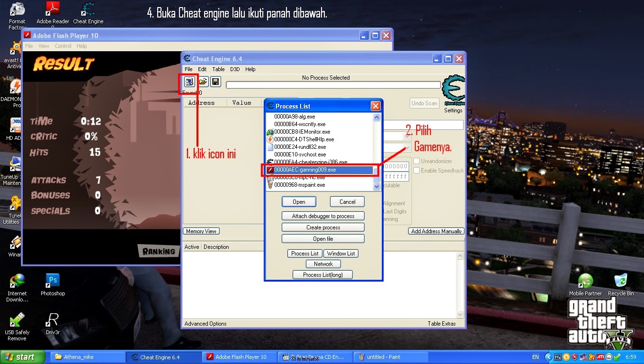Click the green arrow Safely Remove tray icon

pyautogui.click(x=617, y=357)
